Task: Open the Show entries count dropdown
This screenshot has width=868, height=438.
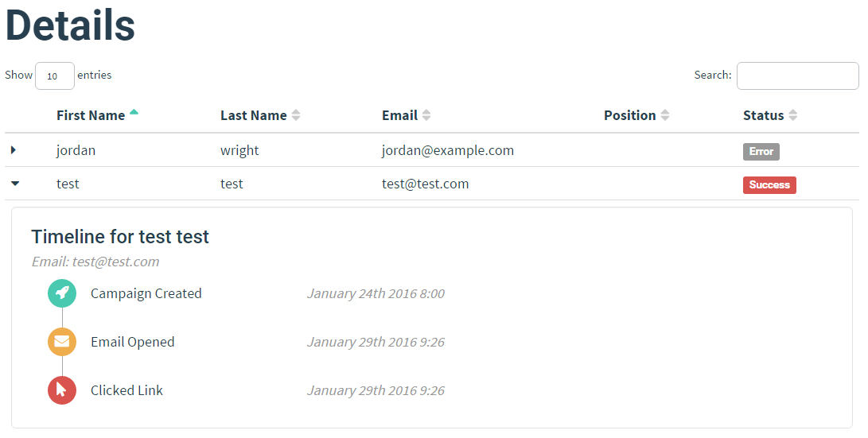Action: [55, 76]
